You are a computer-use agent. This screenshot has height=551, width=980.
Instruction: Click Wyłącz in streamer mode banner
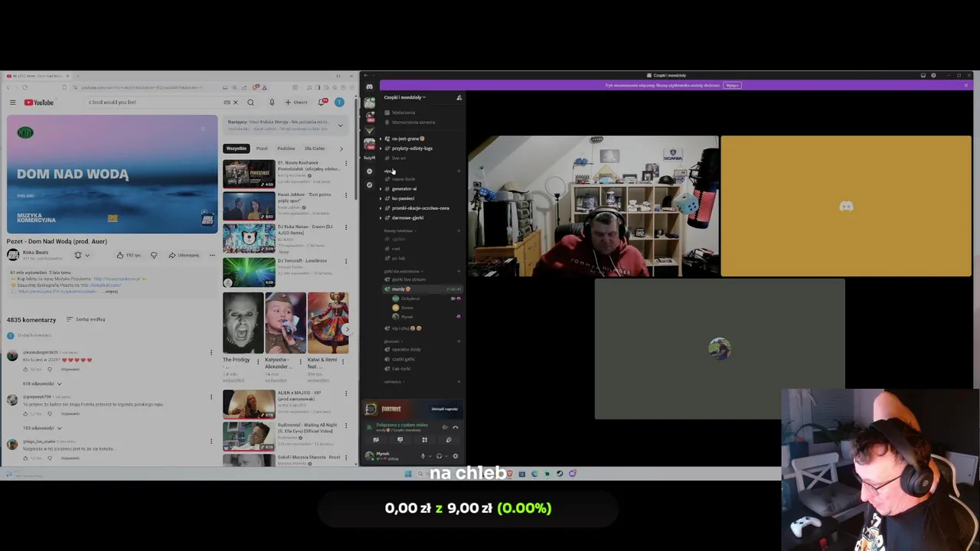pyautogui.click(x=732, y=85)
